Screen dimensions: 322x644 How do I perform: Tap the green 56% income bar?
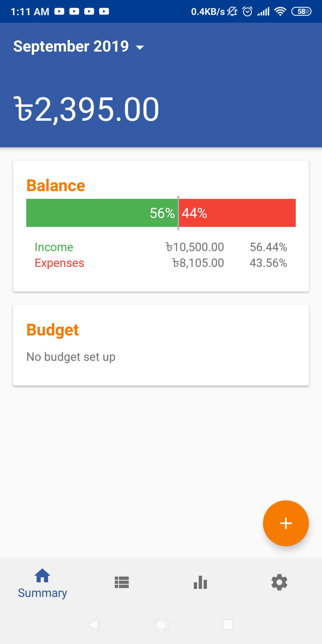102,213
